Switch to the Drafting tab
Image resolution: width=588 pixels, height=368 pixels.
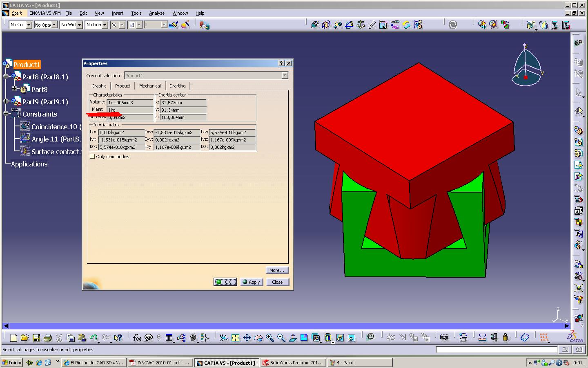pos(177,86)
